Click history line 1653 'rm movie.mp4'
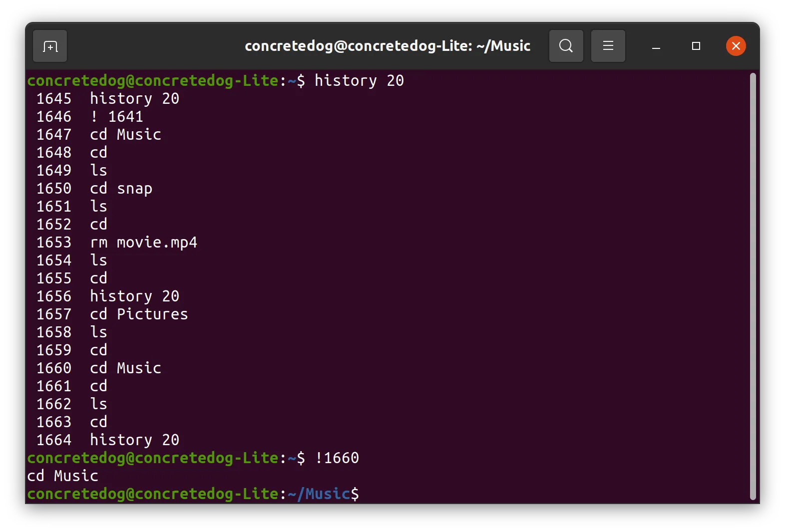 (x=117, y=243)
